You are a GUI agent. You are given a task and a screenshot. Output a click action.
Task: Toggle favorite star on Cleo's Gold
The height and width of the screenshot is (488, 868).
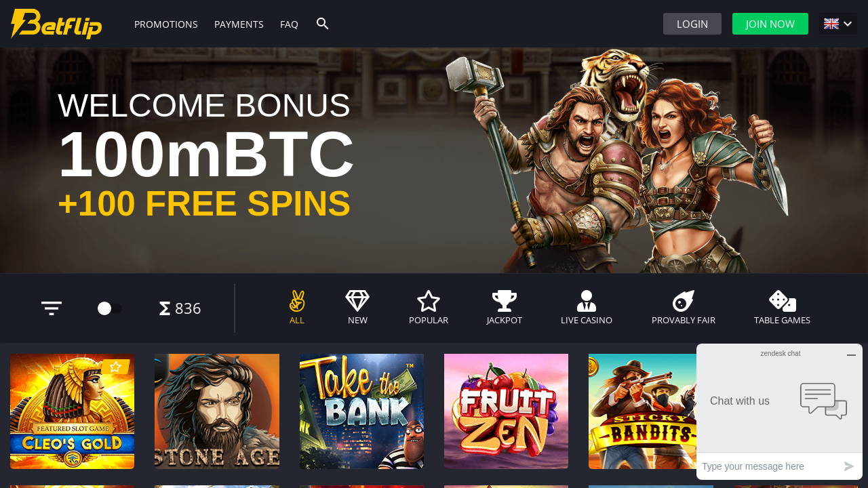click(x=115, y=367)
